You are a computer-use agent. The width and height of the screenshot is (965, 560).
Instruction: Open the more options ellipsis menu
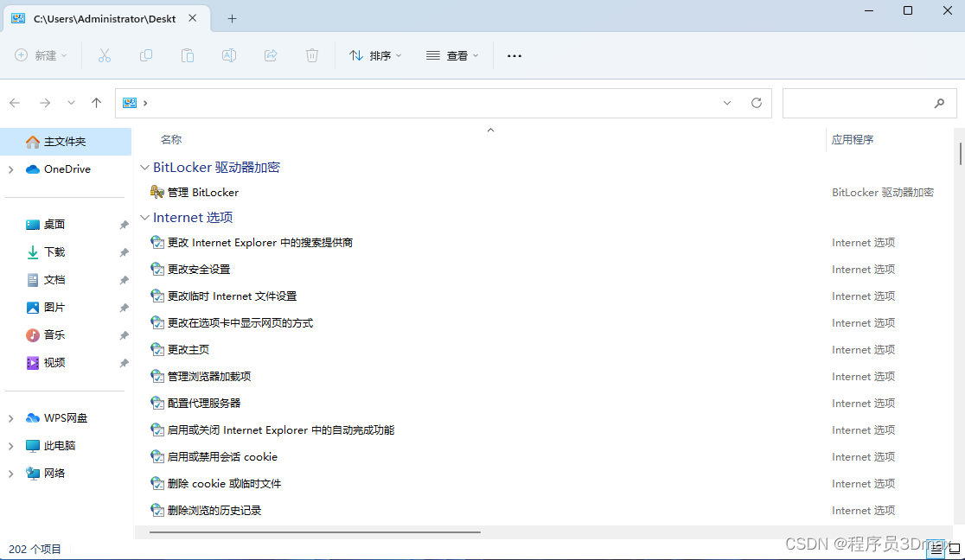(x=514, y=56)
